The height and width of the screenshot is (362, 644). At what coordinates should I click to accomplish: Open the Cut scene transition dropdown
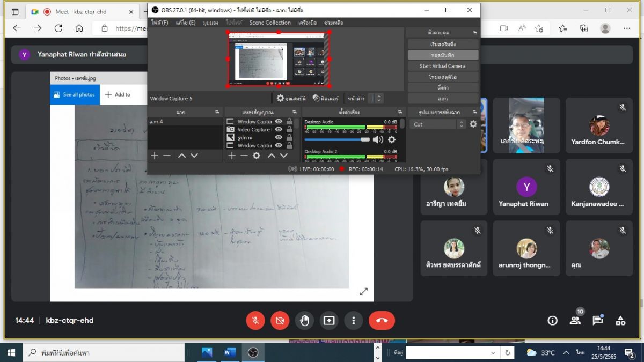click(461, 124)
